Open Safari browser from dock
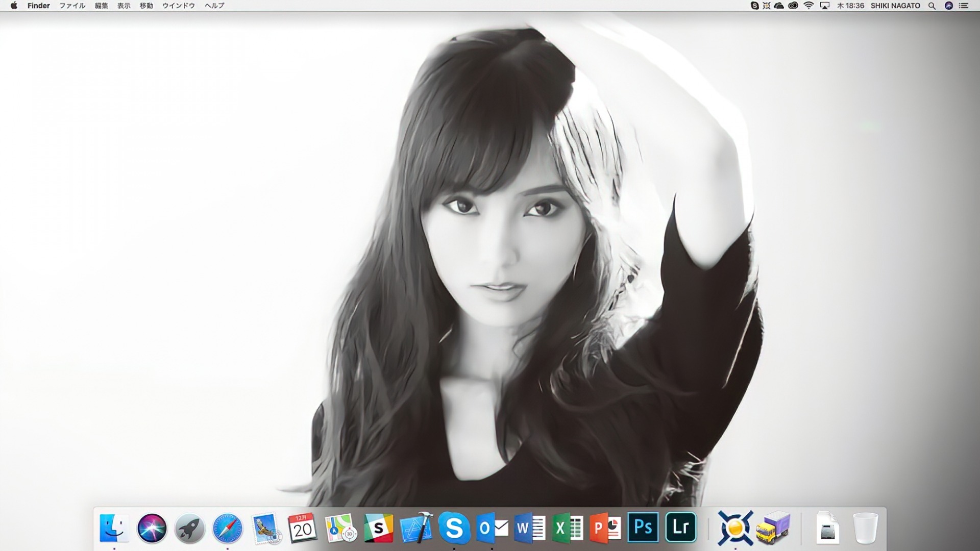The width and height of the screenshot is (980, 551). 227,528
